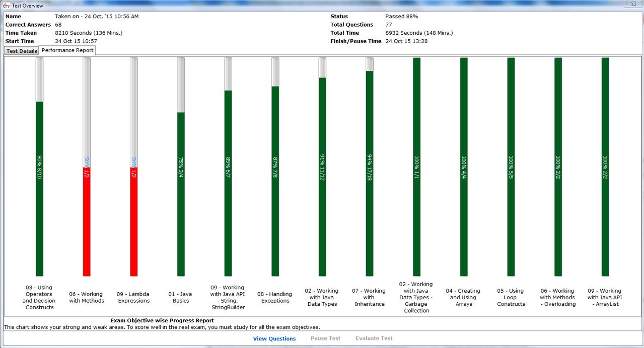Click the '09 - Lambda Expressions' label
The height and width of the screenshot is (348, 644).
134,297
